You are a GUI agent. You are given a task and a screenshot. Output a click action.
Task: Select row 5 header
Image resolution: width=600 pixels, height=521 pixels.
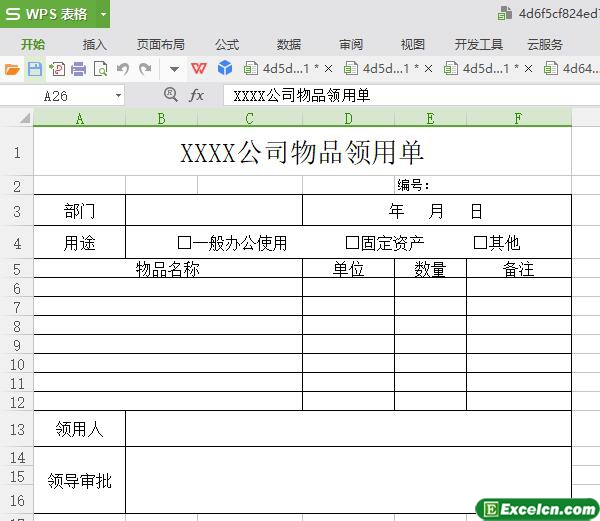(x=17, y=269)
